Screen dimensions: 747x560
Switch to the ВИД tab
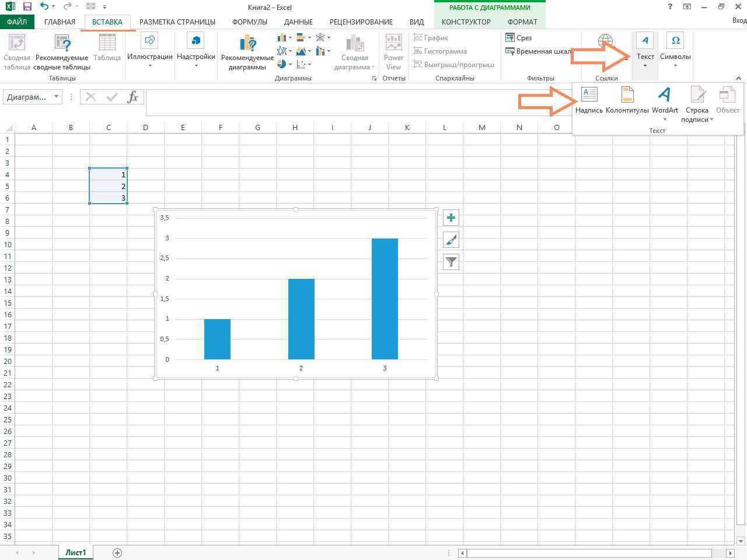point(417,22)
